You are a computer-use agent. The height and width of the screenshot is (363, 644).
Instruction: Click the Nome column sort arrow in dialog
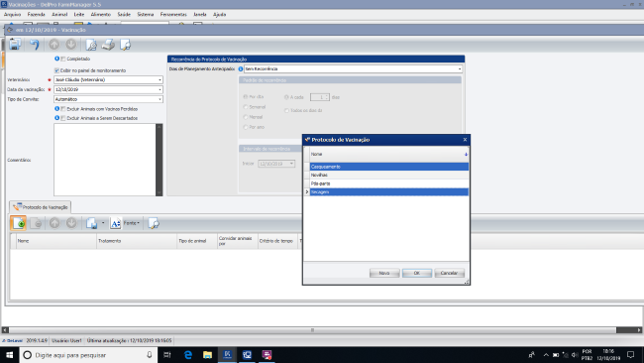pos(466,154)
